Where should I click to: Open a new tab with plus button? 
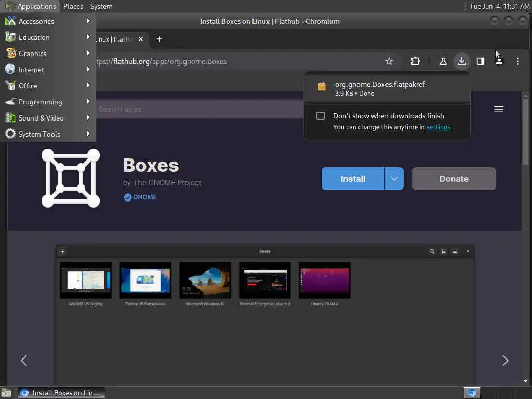159,39
